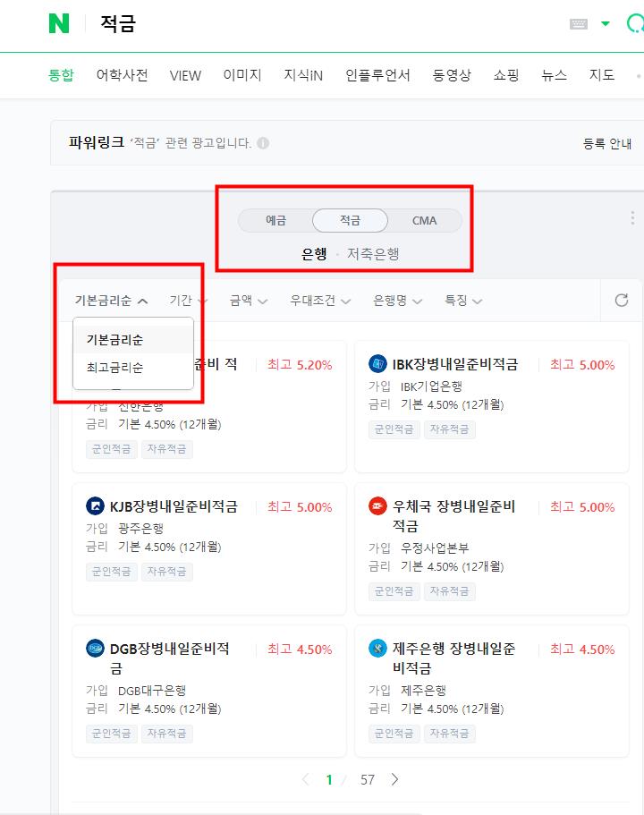644x815 pixels.
Task: Click the 군인적금 tag on IBK card
Action: click(394, 429)
